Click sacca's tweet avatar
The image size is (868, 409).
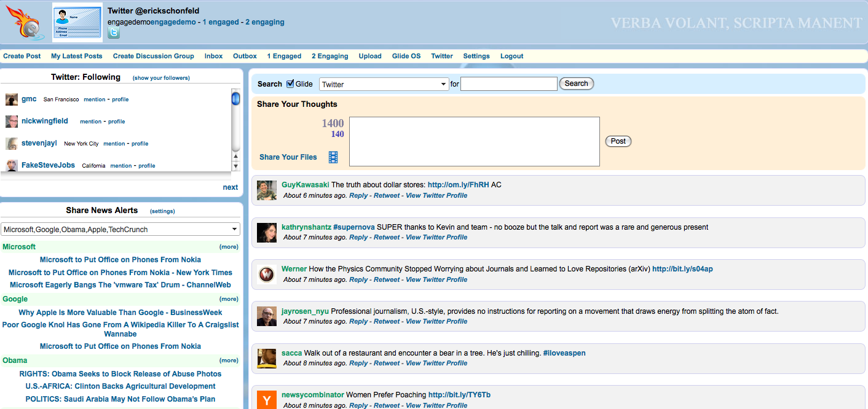coord(267,358)
